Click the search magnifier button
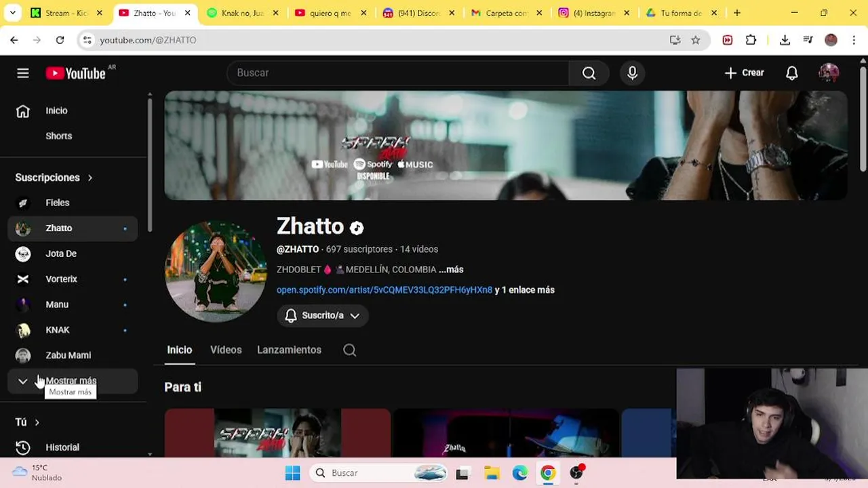Screen dimensions: 868x488 (x=589, y=73)
